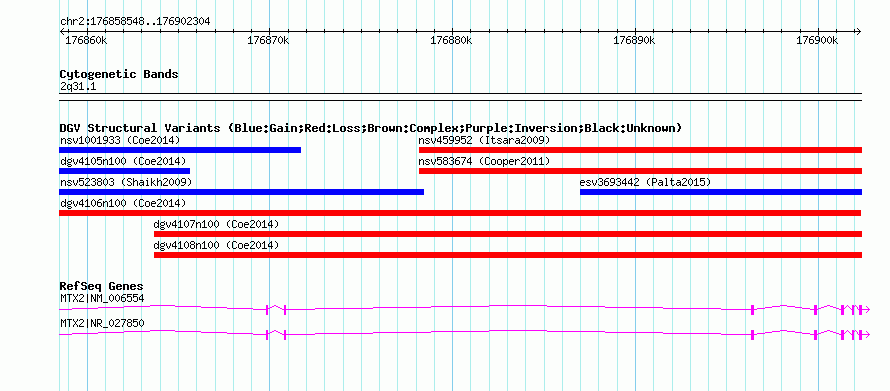The image size is (890, 391).
Task: Click the chr2:176858548..176902304 coordinates text
Action: pos(135,22)
